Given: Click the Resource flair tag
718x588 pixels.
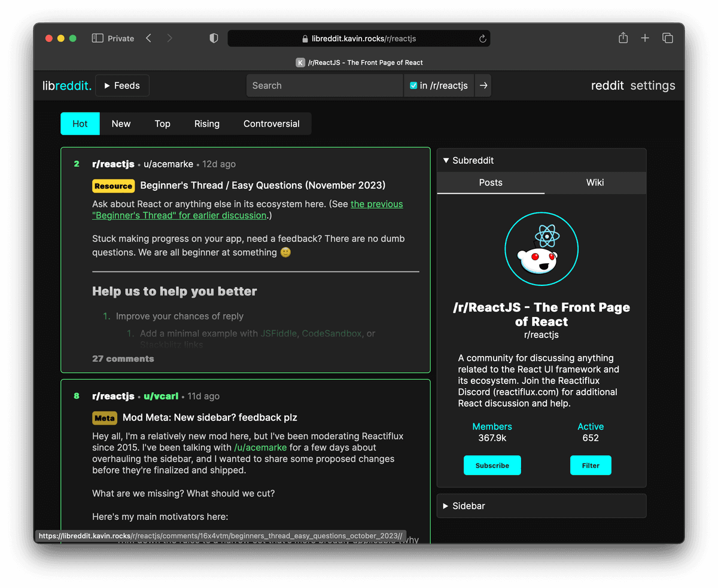Looking at the screenshot, I should coord(113,186).
